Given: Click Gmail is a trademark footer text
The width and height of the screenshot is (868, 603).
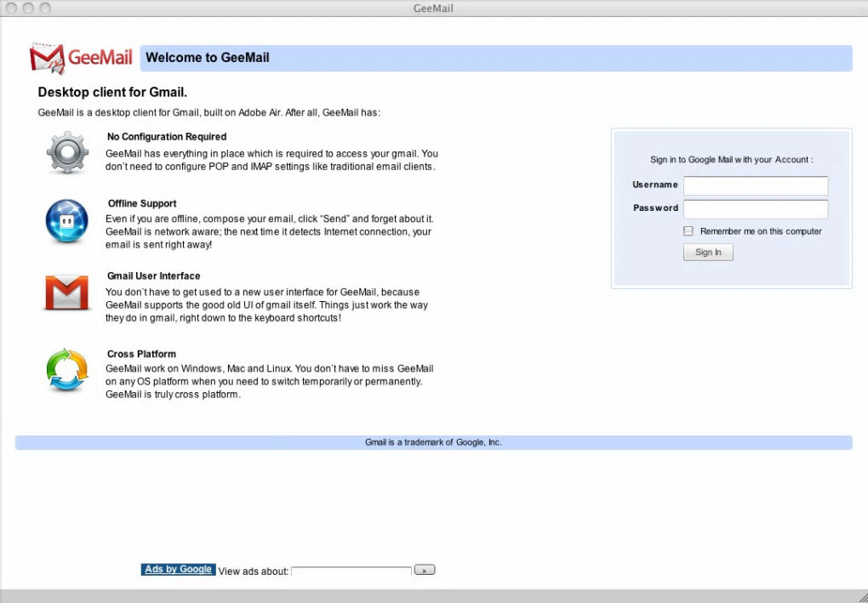Looking at the screenshot, I should pos(433,442).
